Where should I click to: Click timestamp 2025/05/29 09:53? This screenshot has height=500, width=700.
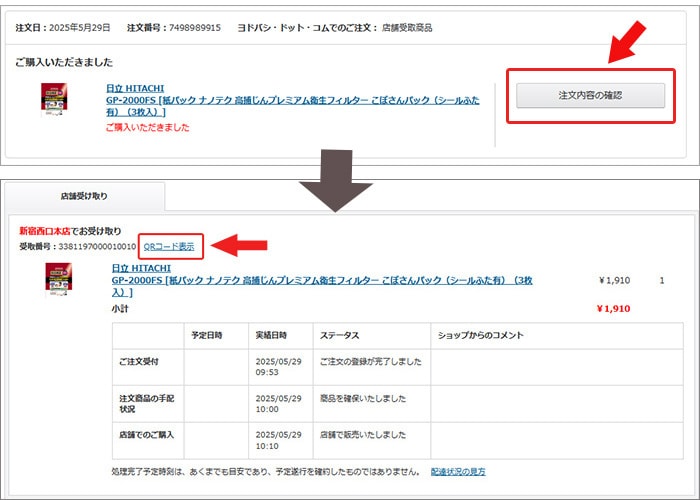(x=278, y=367)
